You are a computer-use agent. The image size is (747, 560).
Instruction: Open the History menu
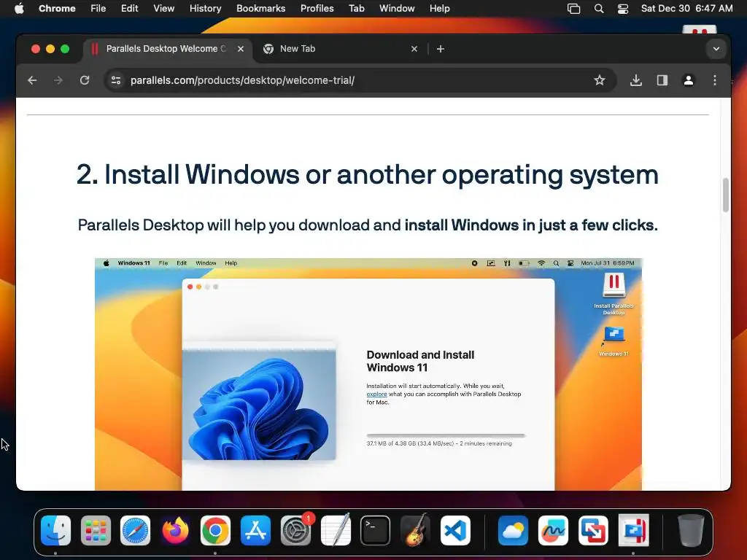pos(205,9)
